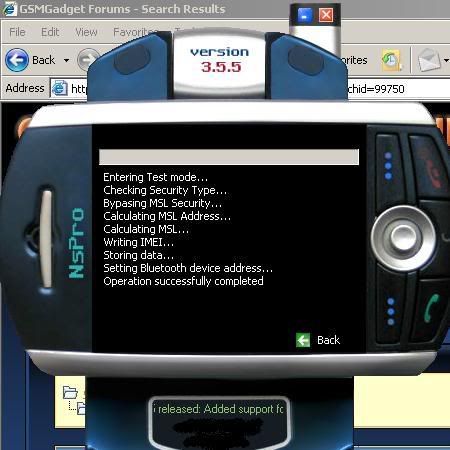The width and height of the screenshot is (450, 450).
Task: Click the NsPro logo text on phone
Action: point(77,243)
